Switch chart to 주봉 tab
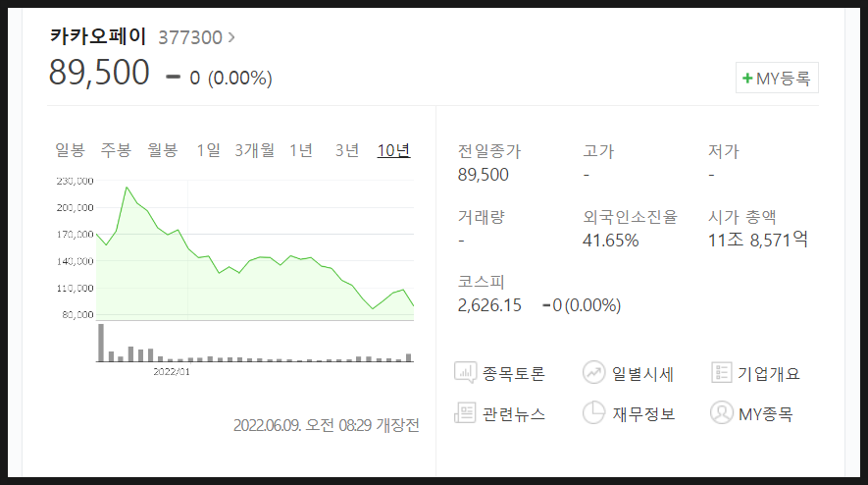Screen dimensions: 868x485 click(116, 150)
